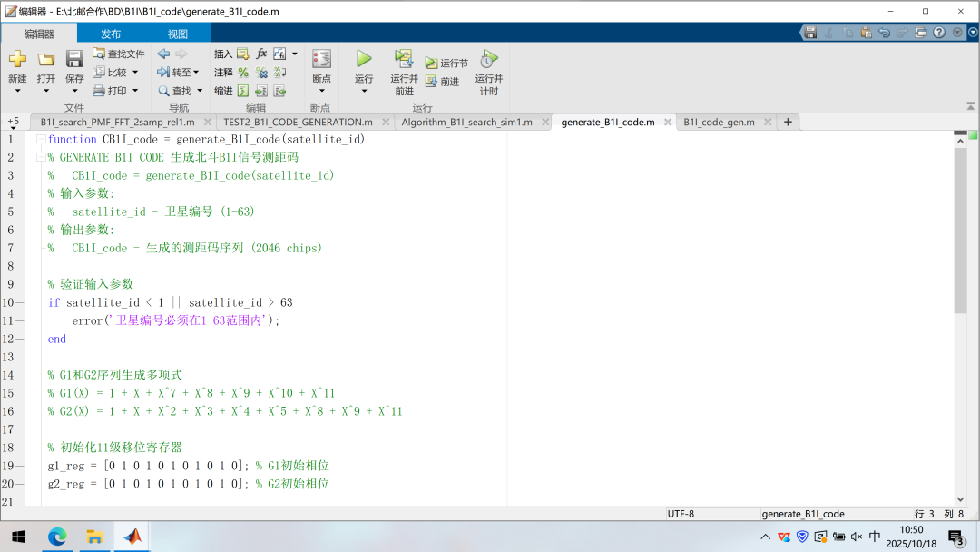Switch to the Publish (发布) ribbon tab
Screen dimensions: 980x552
pyautogui.click(x=111, y=34)
